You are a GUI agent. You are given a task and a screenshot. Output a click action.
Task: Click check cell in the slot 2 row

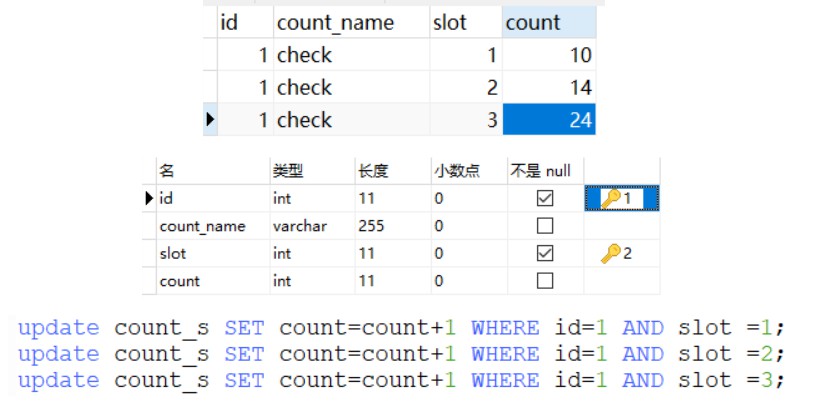(x=352, y=87)
